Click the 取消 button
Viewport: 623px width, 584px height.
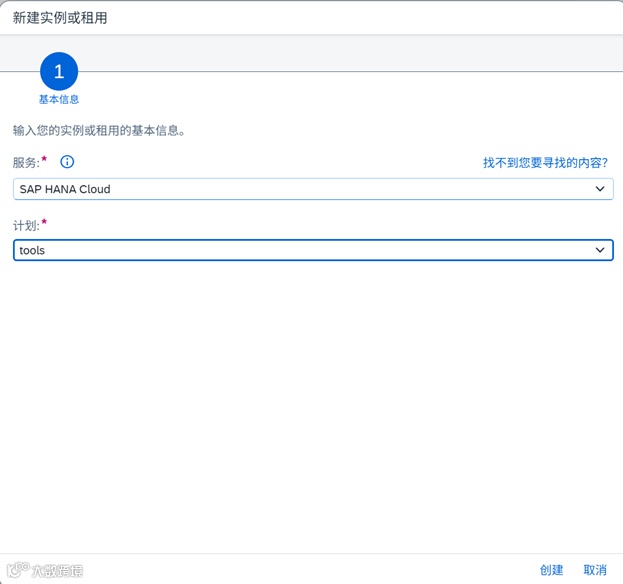(595, 570)
